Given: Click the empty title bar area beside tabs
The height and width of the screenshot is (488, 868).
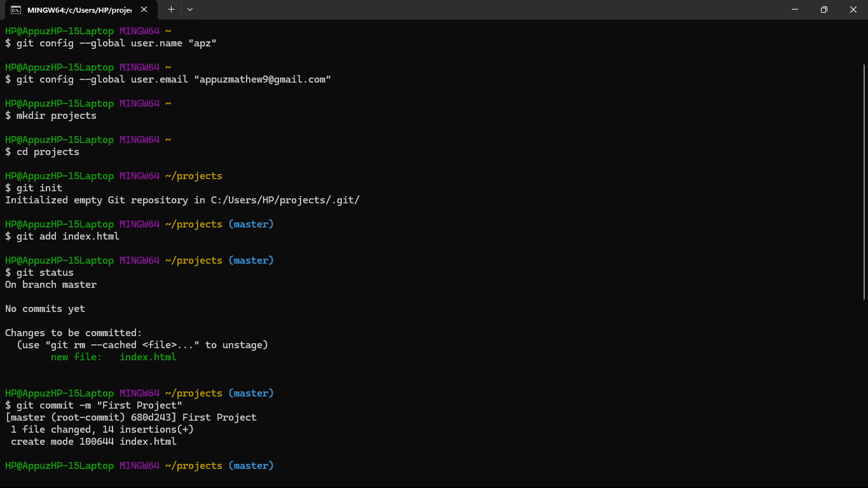Looking at the screenshot, I should click(483, 10).
